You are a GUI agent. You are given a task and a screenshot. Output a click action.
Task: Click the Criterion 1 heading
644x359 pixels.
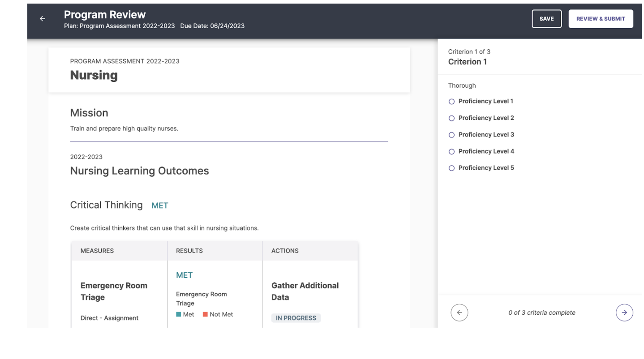point(467,62)
